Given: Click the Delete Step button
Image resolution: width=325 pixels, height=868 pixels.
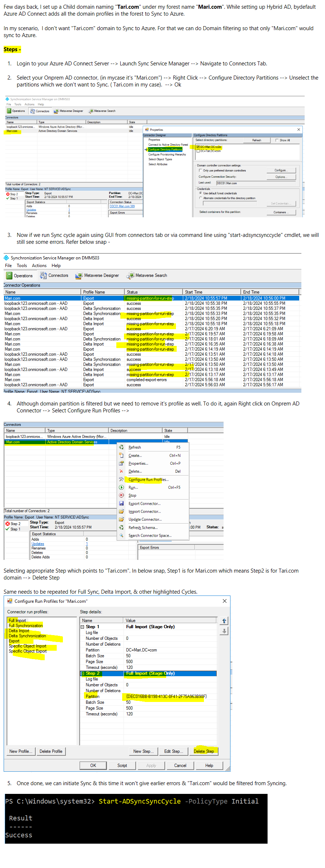Looking at the screenshot, I should [204, 751].
